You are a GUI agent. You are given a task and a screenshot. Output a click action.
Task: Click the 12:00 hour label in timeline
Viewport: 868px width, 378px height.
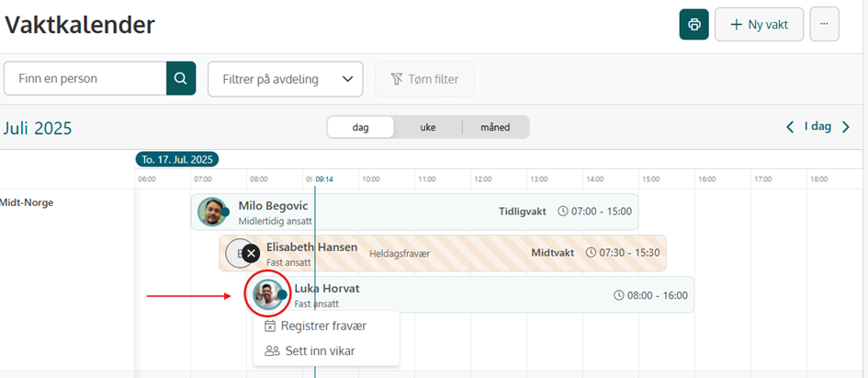483,179
